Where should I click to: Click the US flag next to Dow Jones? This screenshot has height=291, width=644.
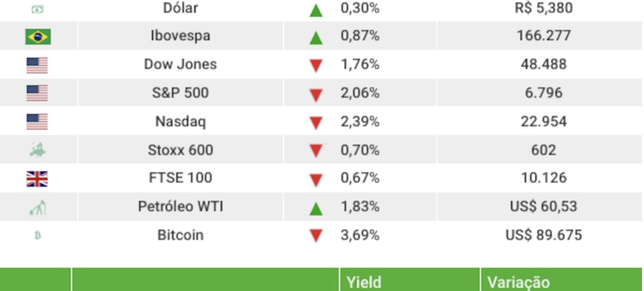[37, 65]
